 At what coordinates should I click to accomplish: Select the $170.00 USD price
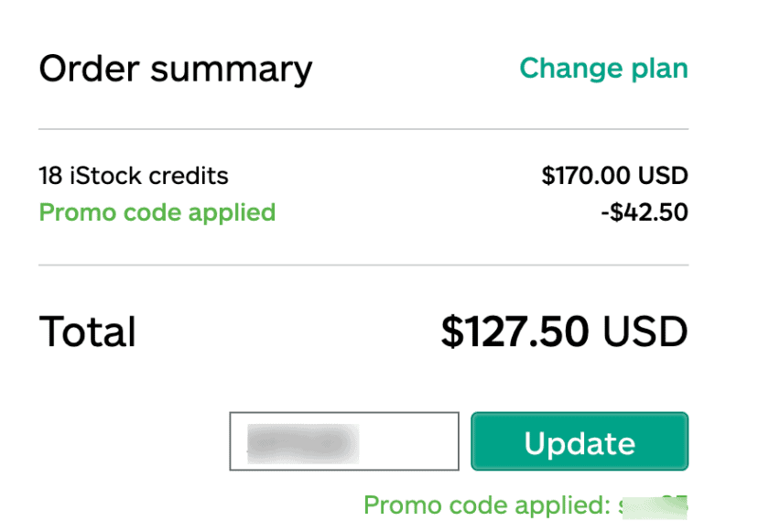[x=614, y=175]
